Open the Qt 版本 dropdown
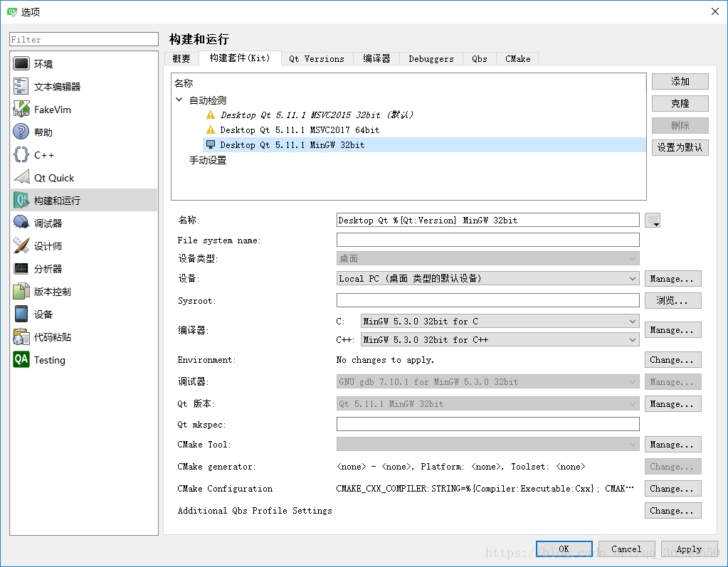 (487, 403)
